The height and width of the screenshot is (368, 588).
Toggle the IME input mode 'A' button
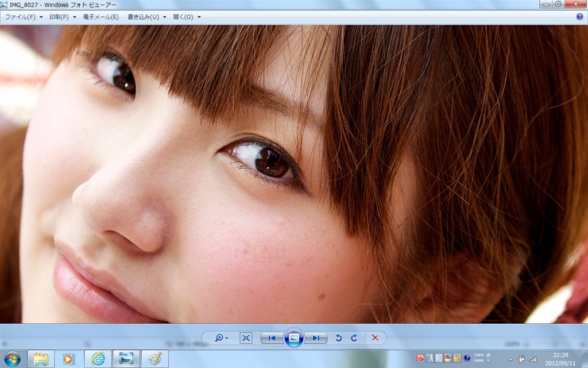(x=431, y=358)
